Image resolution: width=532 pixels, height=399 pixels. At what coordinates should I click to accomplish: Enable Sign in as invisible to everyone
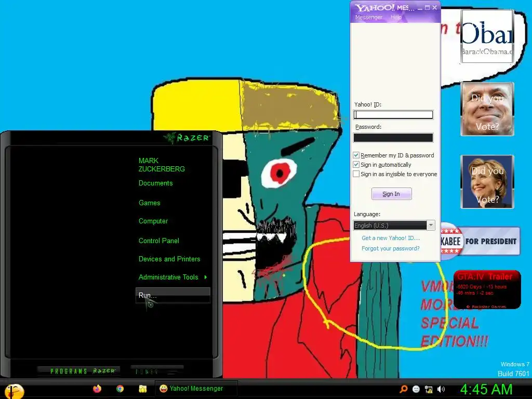[x=356, y=174]
